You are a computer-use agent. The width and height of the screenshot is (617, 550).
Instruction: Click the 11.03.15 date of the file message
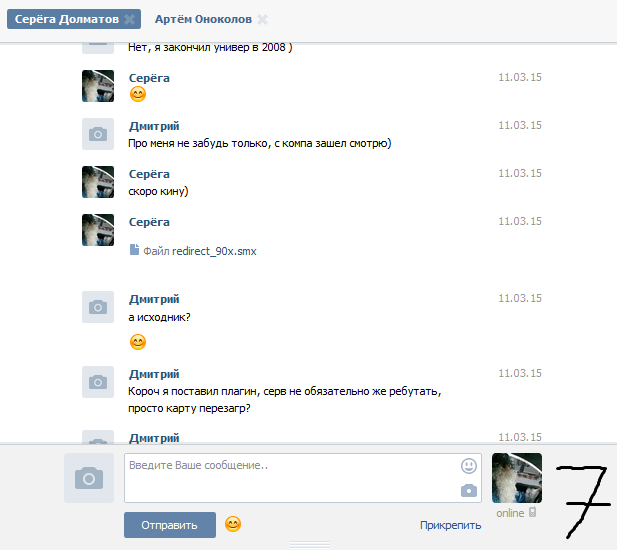click(x=520, y=221)
